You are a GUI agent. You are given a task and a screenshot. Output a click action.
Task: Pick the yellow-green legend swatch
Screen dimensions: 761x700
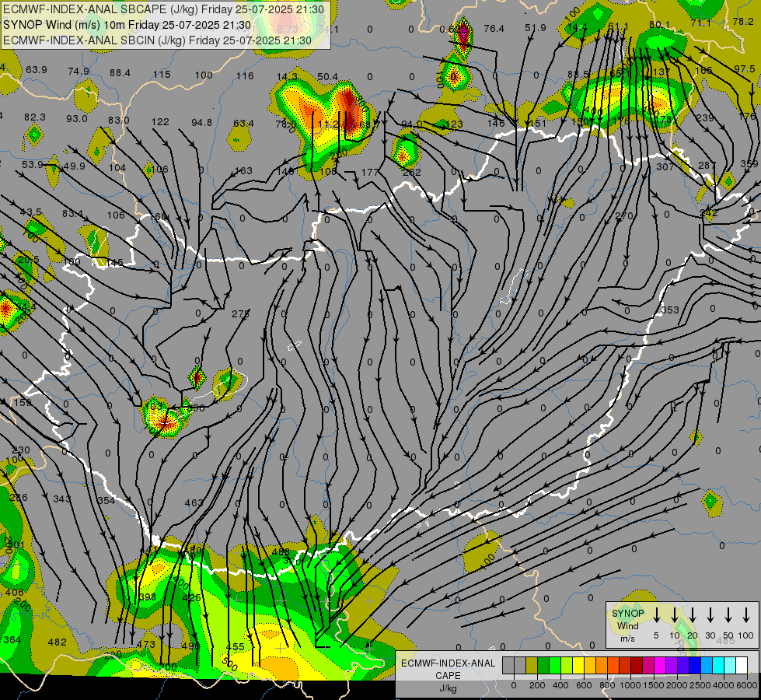tap(567, 665)
